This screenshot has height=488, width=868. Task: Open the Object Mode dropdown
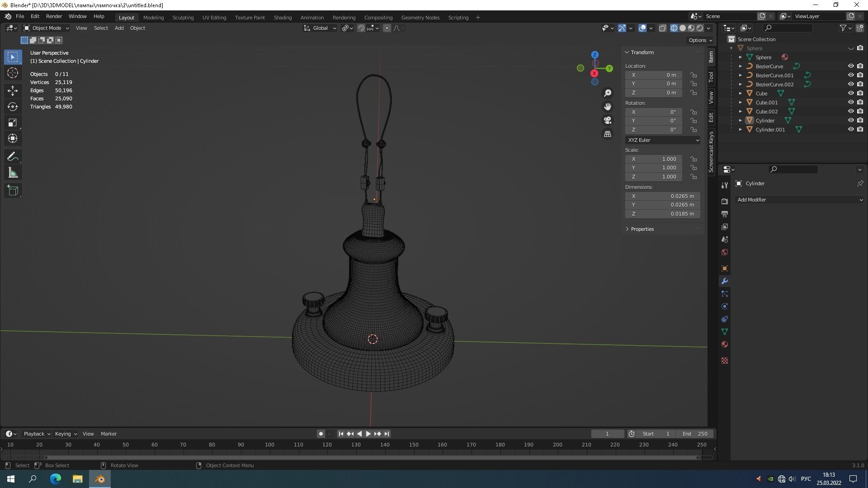pyautogui.click(x=46, y=28)
